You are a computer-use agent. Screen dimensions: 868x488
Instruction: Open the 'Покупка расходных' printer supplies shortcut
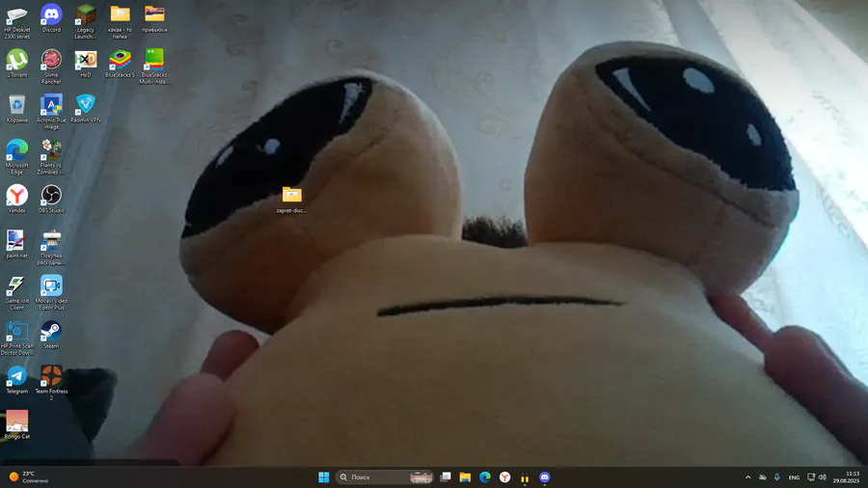[51, 248]
